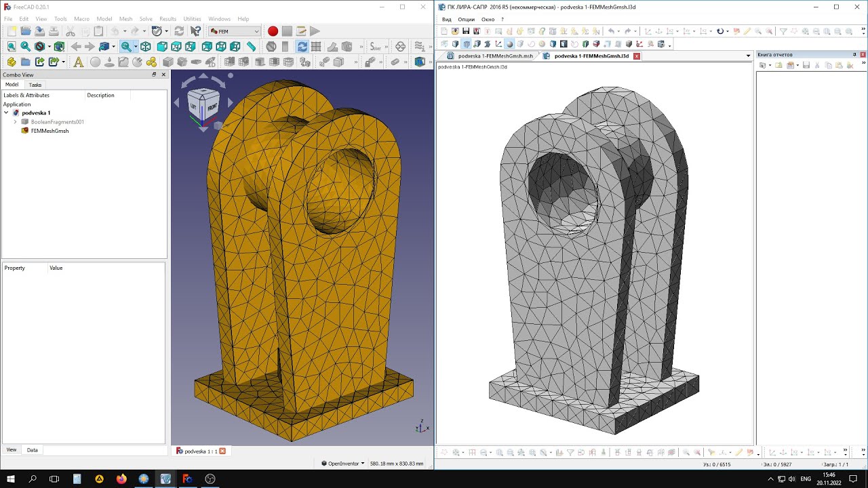
Task: Open the draw style dropdown arrow in FreeCAD
Action: [x=50, y=46]
